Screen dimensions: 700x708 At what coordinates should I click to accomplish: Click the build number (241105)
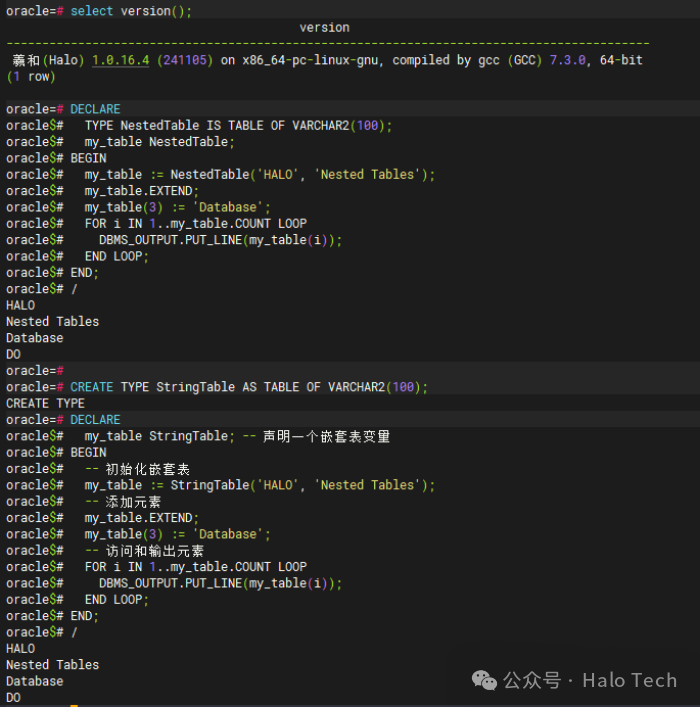click(185, 60)
